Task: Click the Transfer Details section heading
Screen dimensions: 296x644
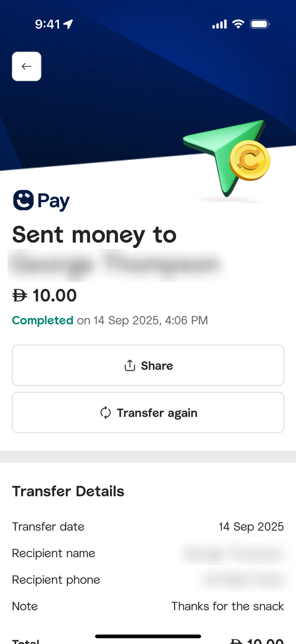Action: [68, 491]
